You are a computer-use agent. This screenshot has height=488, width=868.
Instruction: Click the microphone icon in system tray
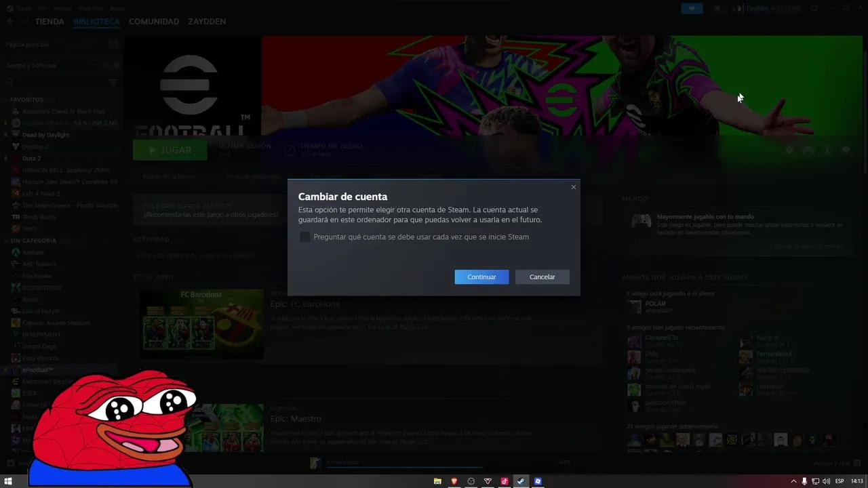click(804, 481)
